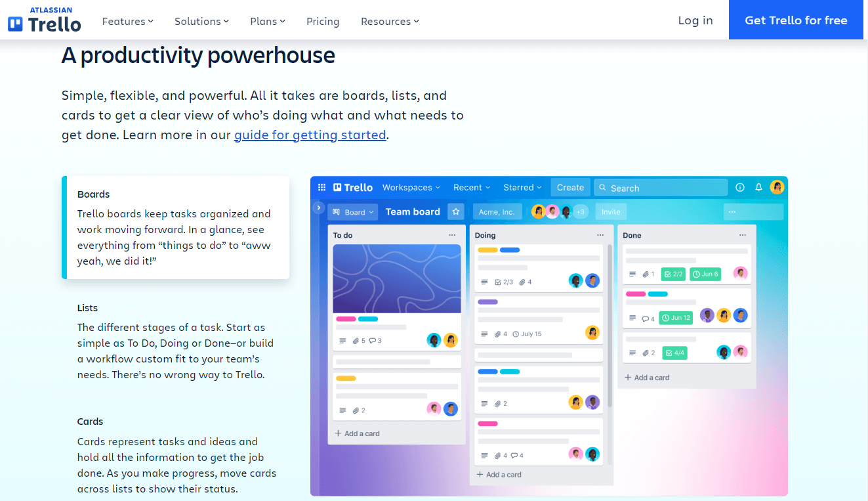Click the Acme, Inc. workspace button

coord(497,211)
